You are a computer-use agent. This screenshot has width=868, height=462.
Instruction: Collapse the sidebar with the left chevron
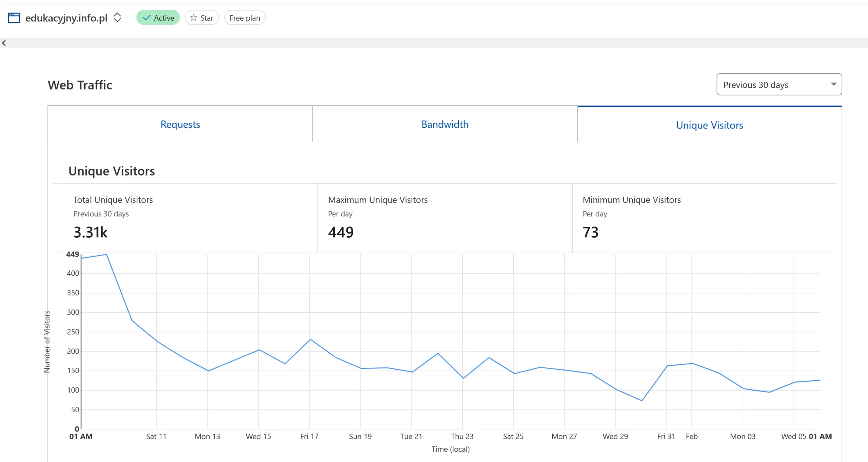tap(4, 43)
